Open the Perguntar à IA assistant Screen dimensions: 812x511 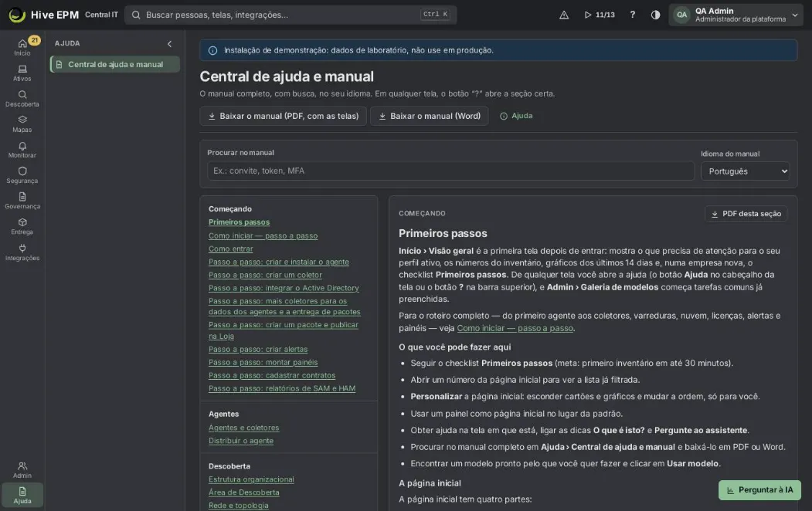[x=759, y=490]
